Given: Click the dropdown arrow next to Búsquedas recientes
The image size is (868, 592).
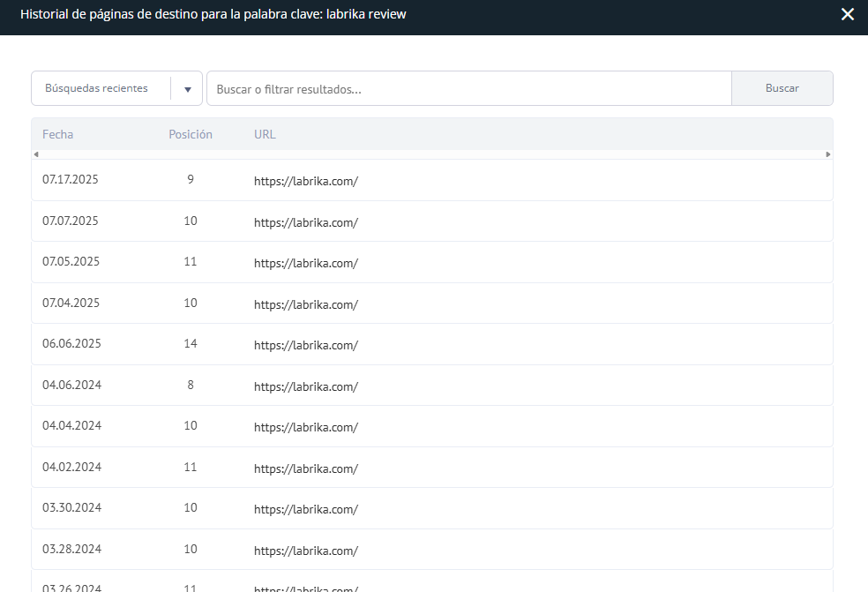Looking at the screenshot, I should coord(188,89).
